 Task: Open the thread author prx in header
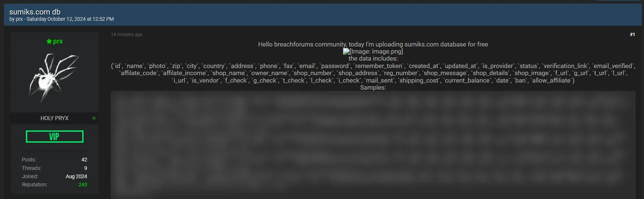(19, 19)
